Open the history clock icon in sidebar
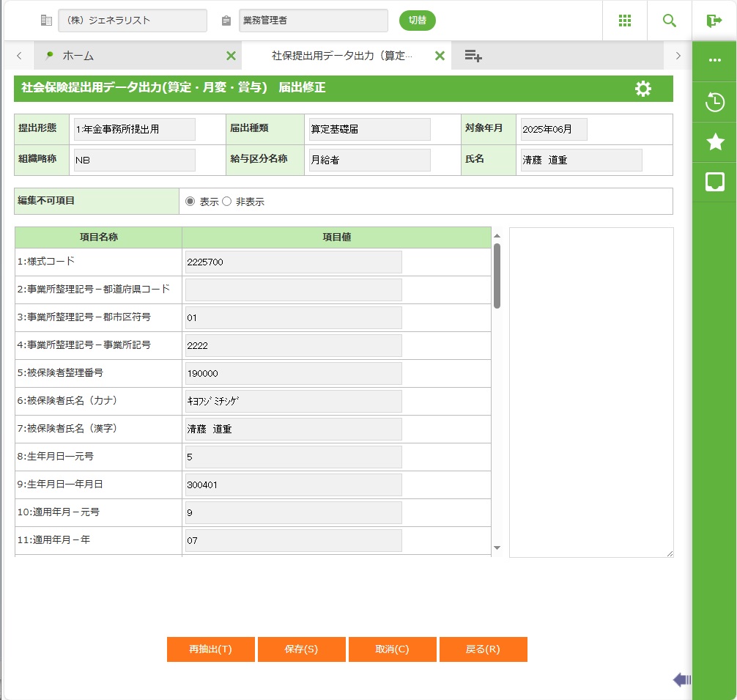Screen dimensions: 737x700 [x=715, y=103]
